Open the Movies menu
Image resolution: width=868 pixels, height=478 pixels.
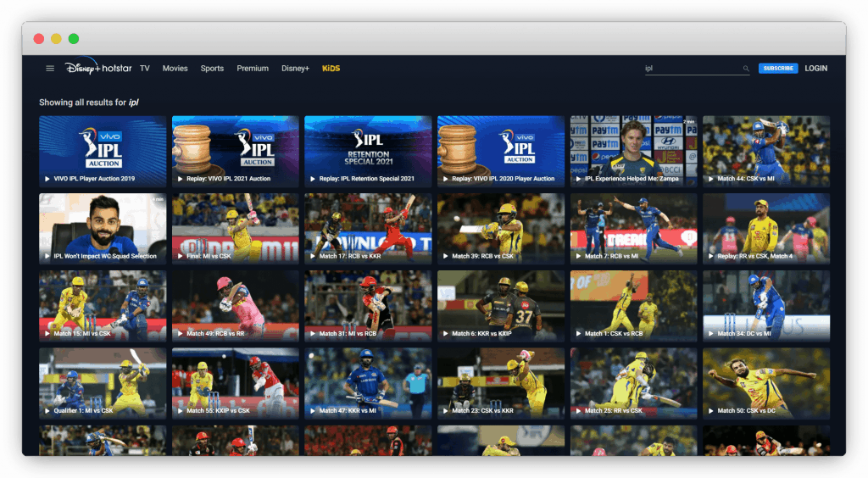[x=175, y=69]
